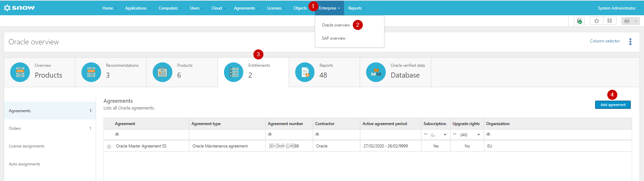Open the print options dropdown arrow
This screenshot has height=181, width=644.
(x=636, y=21)
